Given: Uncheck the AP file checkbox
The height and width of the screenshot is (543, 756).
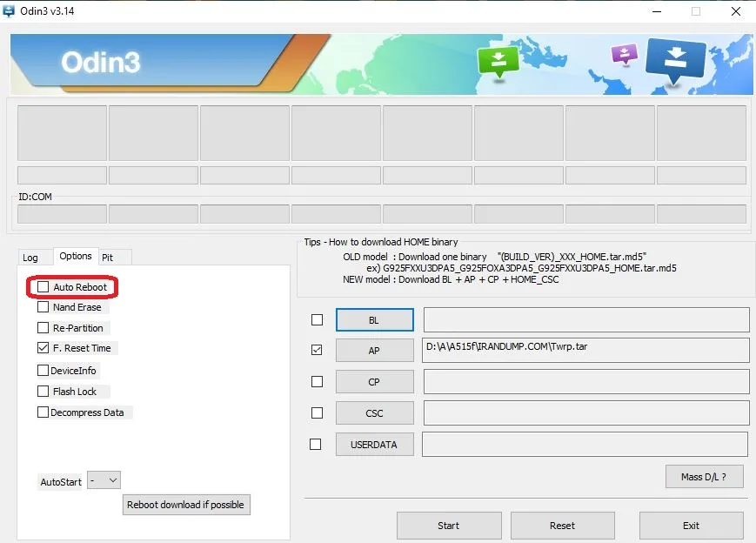Looking at the screenshot, I should point(317,350).
